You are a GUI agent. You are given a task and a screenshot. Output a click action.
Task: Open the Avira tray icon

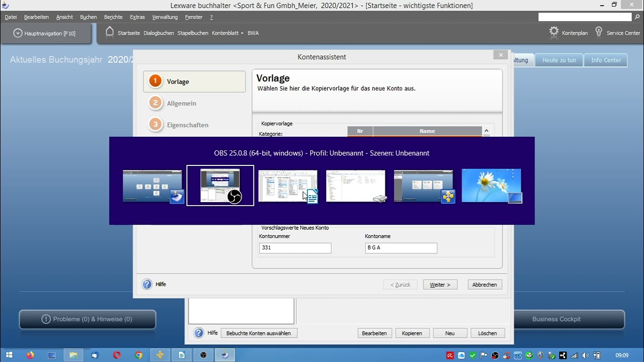pyautogui.click(x=450, y=355)
